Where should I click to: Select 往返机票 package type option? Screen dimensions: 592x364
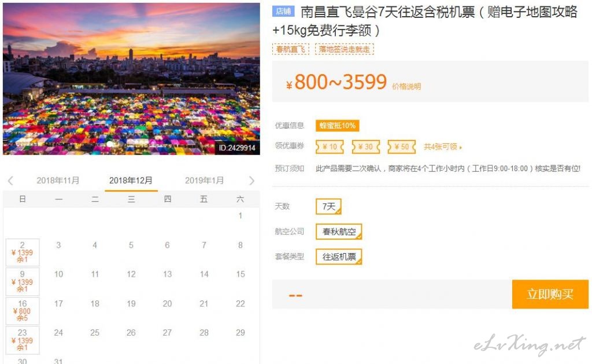(339, 257)
